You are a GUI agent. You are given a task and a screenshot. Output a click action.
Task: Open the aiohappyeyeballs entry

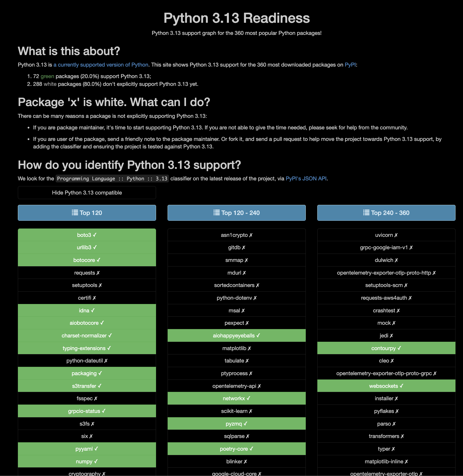point(237,336)
